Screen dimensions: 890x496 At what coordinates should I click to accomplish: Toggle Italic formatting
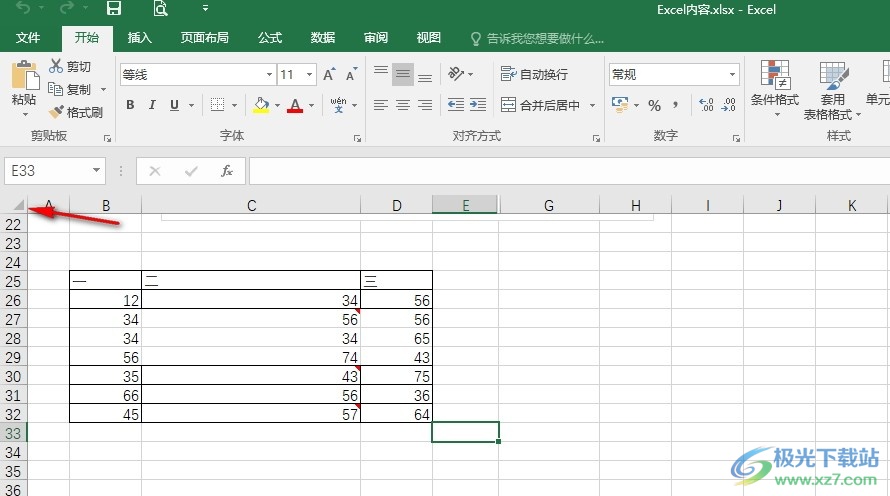pyautogui.click(x=152, y=105)
